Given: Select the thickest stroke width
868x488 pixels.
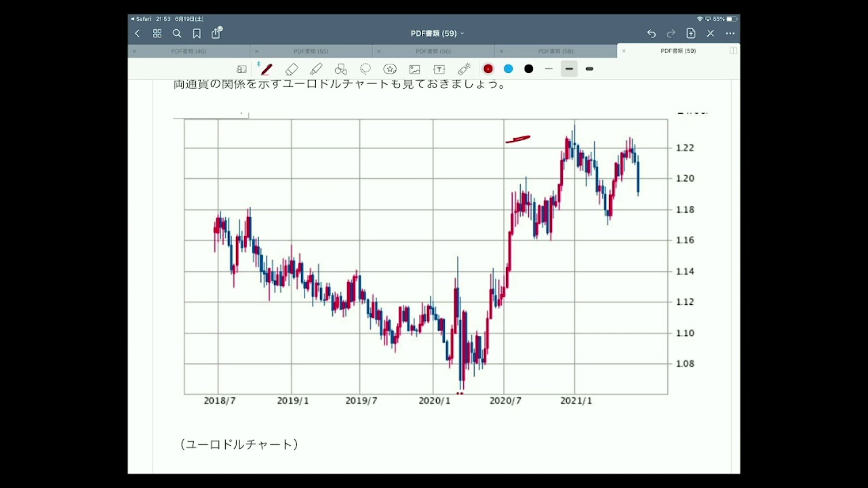Looking at the screenshot, I should click(x=589, y=69).
